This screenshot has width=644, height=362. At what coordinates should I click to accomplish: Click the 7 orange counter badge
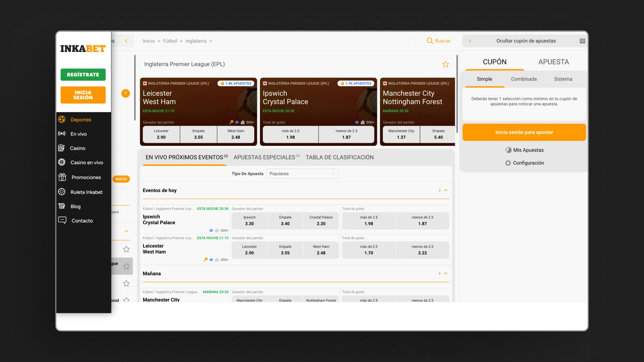coord(125,94)
